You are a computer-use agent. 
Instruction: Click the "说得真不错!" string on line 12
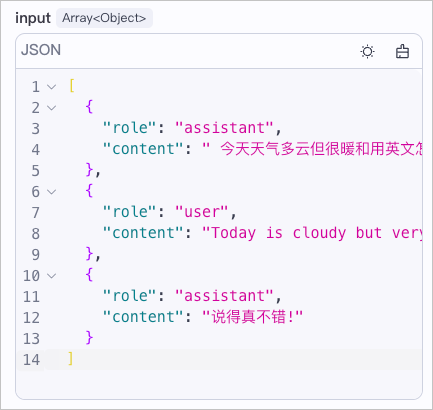tap(252, 317)
